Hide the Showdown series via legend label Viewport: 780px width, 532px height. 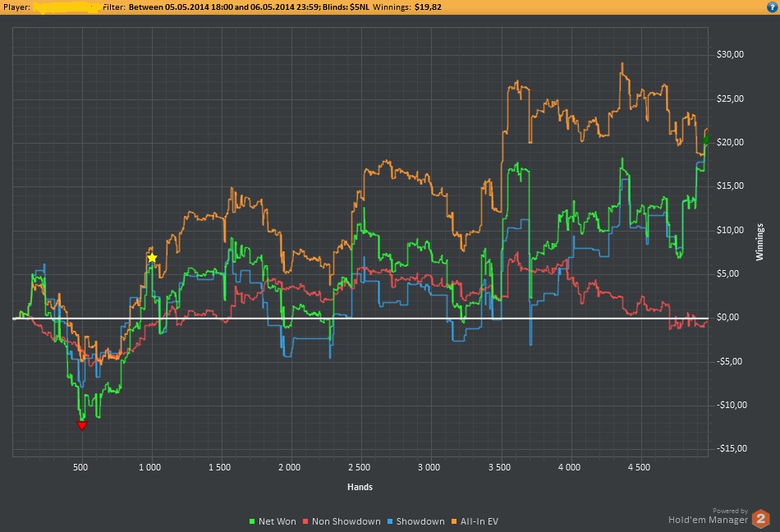pos(420,521)
